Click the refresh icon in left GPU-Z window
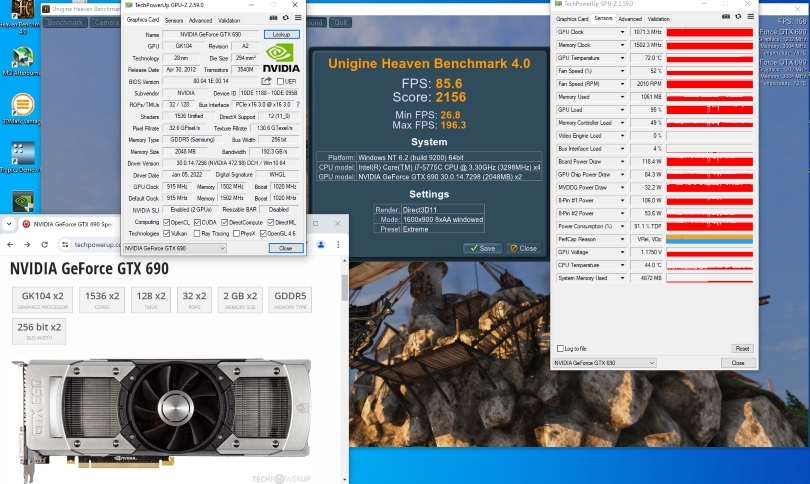Image resolution: width=810 pixels, height=484 pixels. pos(286,18)
